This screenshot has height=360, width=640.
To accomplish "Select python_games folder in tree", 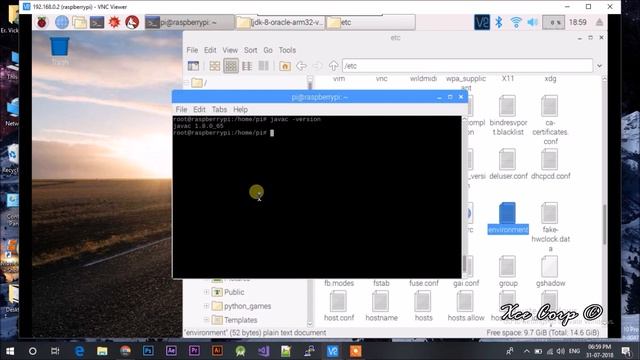I will (x=242, y=306).
